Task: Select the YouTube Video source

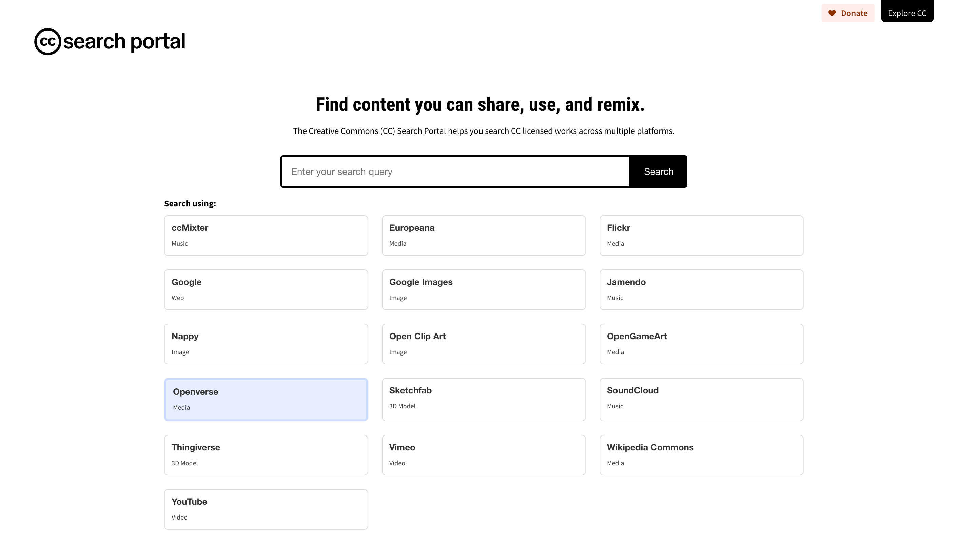Action: (x=266, y=509)
